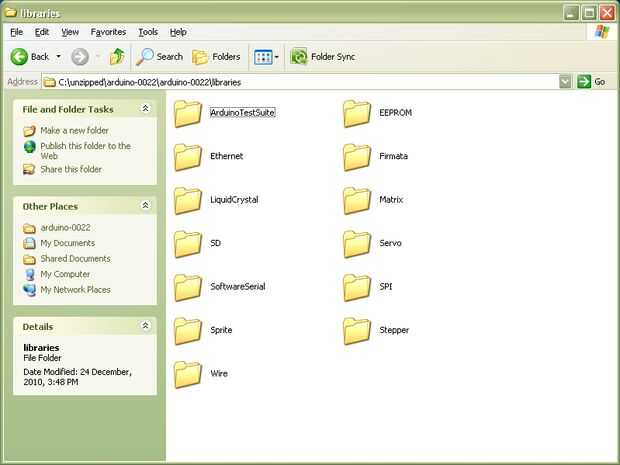
Task: Open the Back history dropdown arrow
Action: click(59, 57)
